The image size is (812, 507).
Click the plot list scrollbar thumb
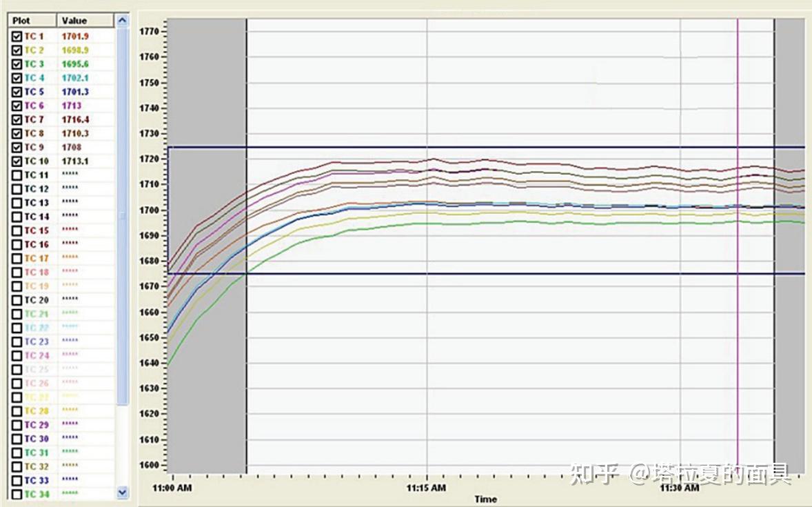coord(122,216)
